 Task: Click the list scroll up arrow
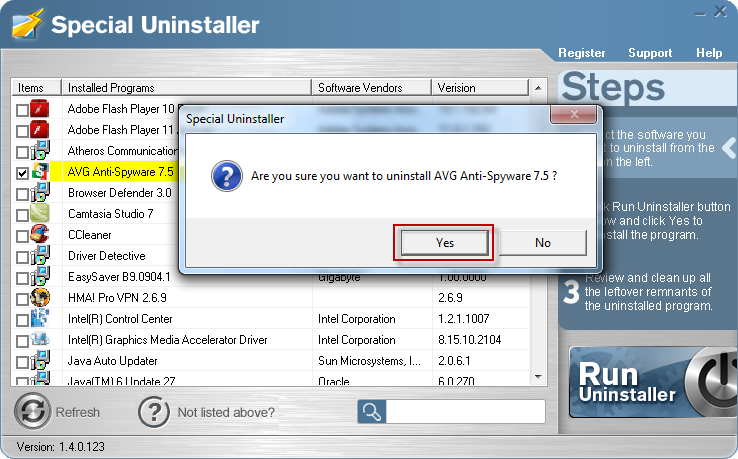tap(538, 88)
